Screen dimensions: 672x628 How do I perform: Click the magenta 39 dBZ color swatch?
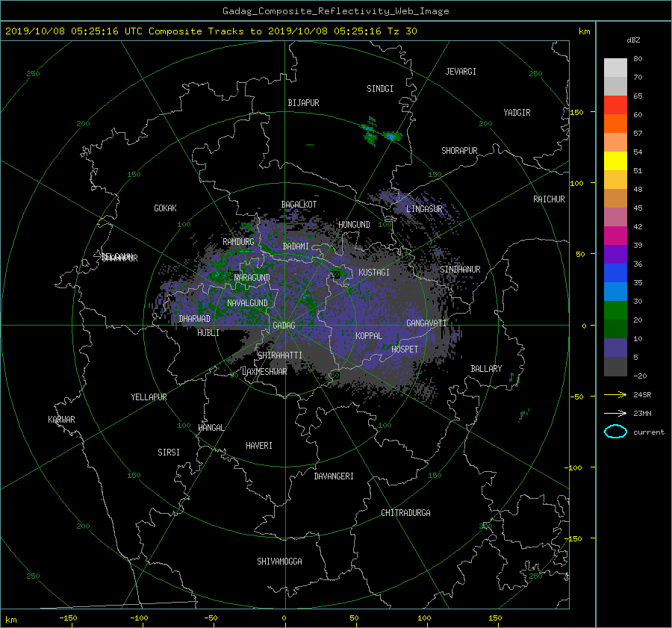click(x=615, y=236)
